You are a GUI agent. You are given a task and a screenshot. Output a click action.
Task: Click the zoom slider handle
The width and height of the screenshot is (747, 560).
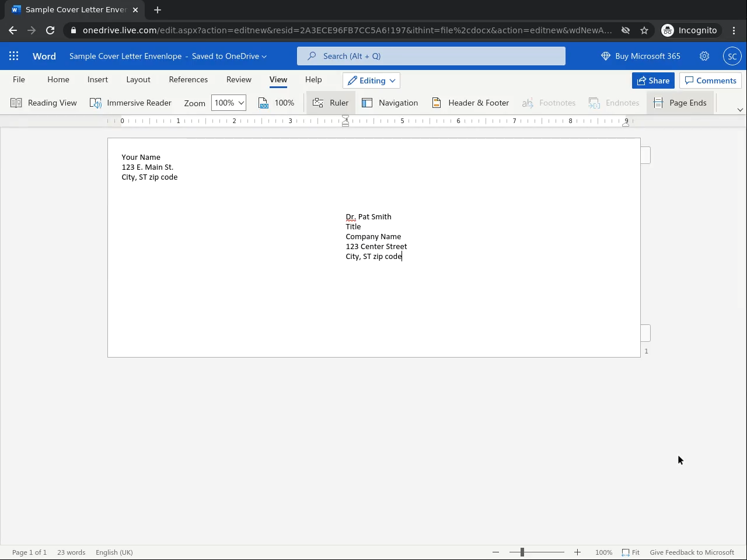point(522,552)
